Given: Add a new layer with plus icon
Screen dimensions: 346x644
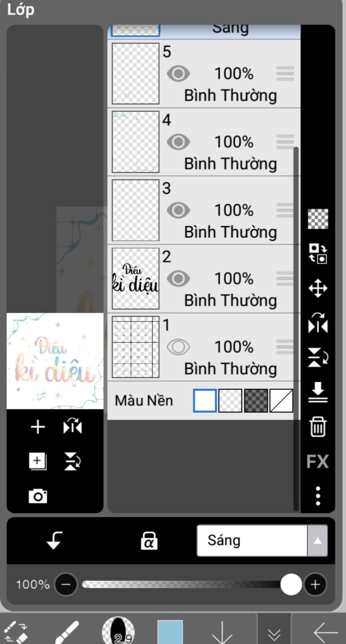Looking at the screenshot, I should click(38, 427).
